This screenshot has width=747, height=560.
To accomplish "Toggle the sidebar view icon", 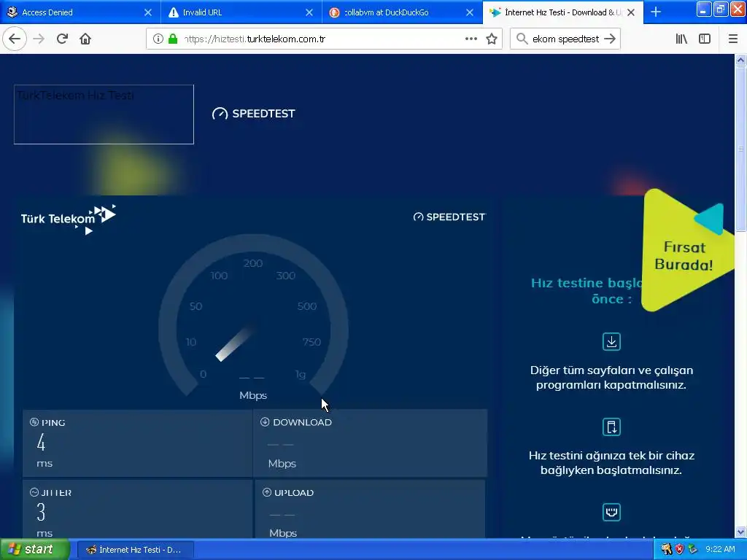I will [705, 39].
